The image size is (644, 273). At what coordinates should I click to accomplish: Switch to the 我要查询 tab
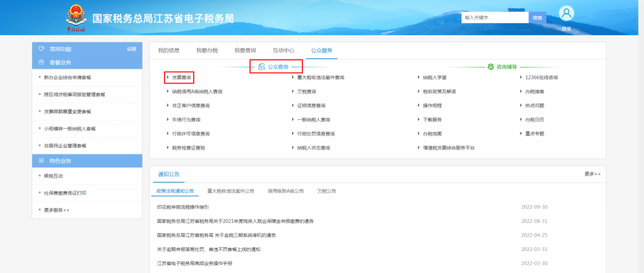coord(245,51)
